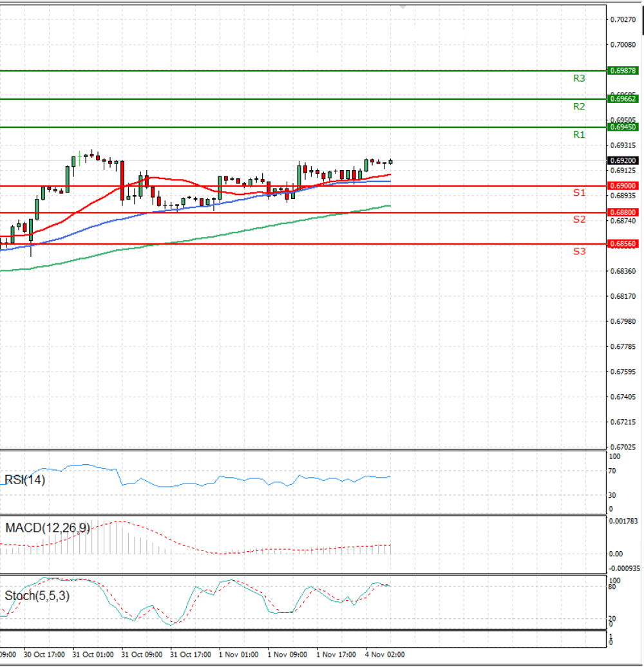Screen dimensions: 644x667
Task: Click the 4 Nov 02:00 time label
Action: [x=385, y=655]
